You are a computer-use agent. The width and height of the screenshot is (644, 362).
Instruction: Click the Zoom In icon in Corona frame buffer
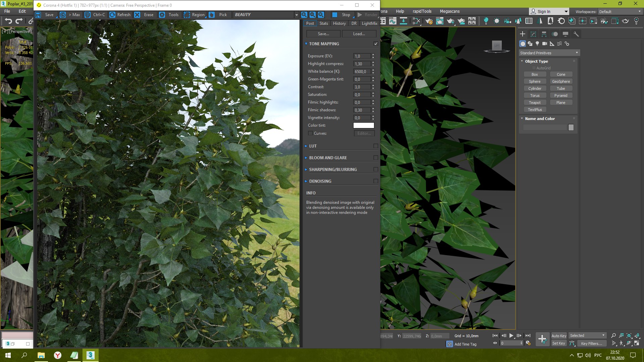pyautogui.click(x=304, y=15)
